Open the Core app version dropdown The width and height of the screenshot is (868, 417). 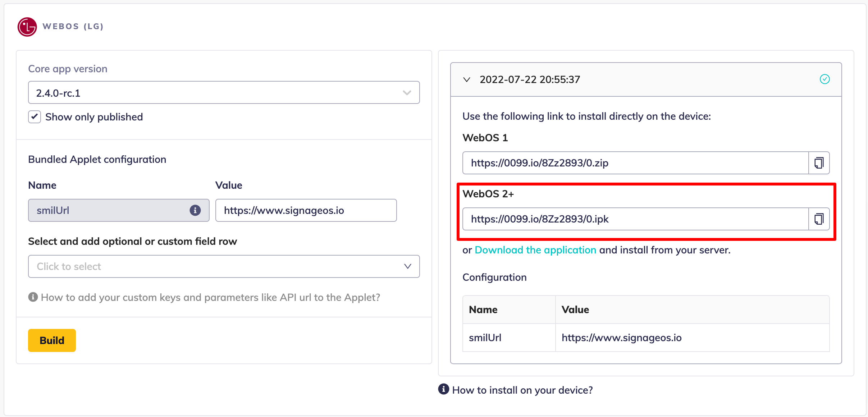tap(224, 93)
